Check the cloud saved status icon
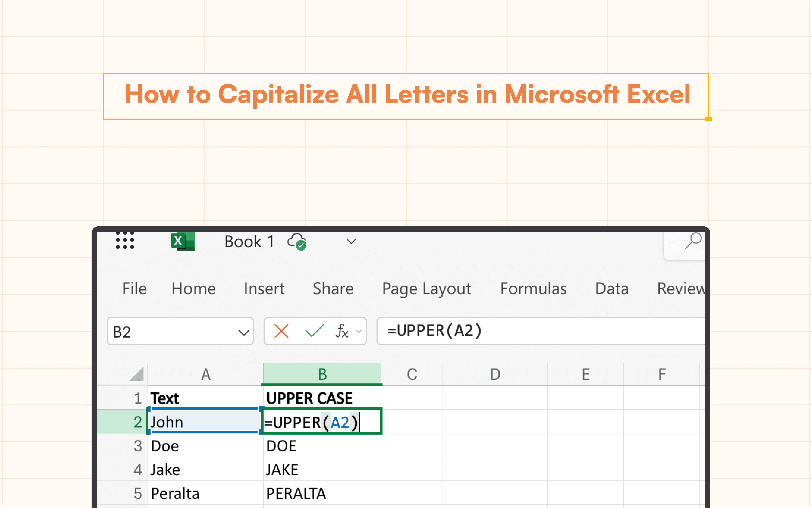 [x=297, y=242]
